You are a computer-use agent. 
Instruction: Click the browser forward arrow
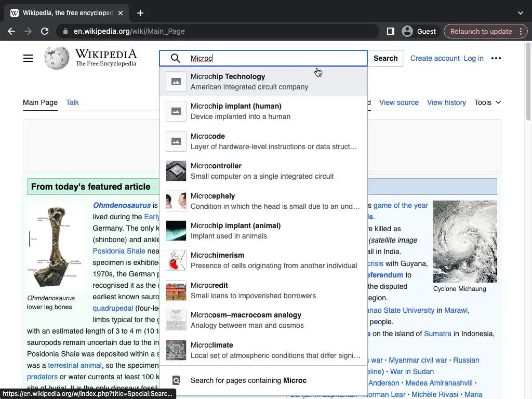coord(28,31)
